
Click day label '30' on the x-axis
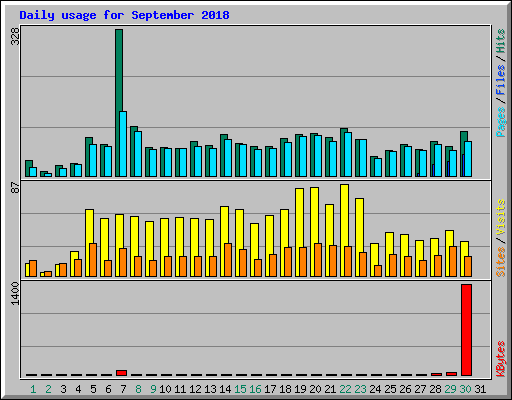tap(465, 389)
